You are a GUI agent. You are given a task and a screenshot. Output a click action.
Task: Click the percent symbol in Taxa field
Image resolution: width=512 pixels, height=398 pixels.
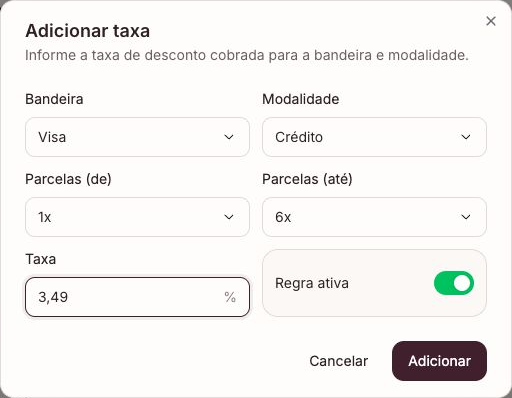coord(230,297)
